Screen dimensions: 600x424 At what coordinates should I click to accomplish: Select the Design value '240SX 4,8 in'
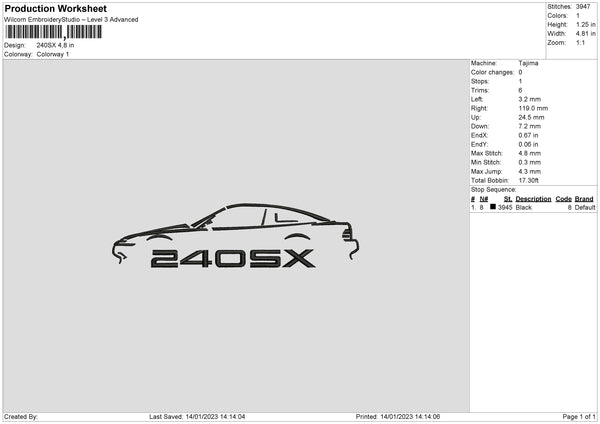55,45
